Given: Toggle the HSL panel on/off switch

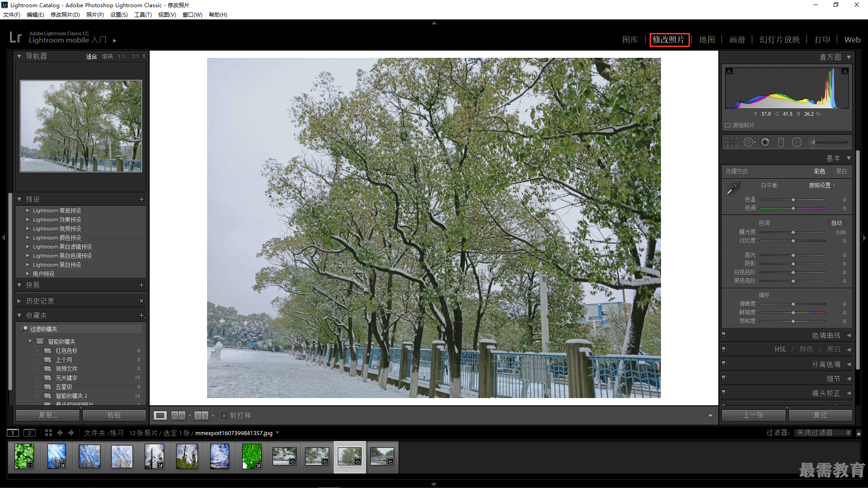Looking at the screenshot, I should tap(724, 349).
